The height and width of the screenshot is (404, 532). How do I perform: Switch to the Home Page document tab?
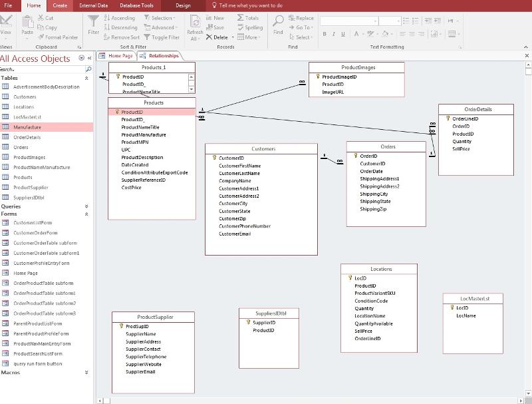click(x=120, y=56)
